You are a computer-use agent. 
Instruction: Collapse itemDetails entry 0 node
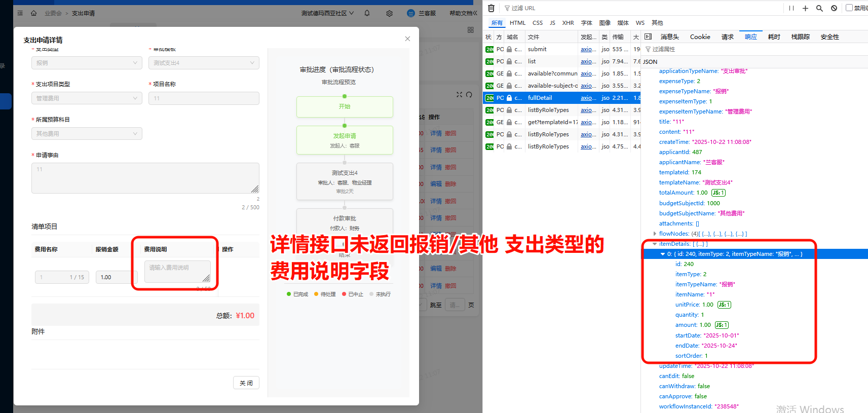pos(663,254)
